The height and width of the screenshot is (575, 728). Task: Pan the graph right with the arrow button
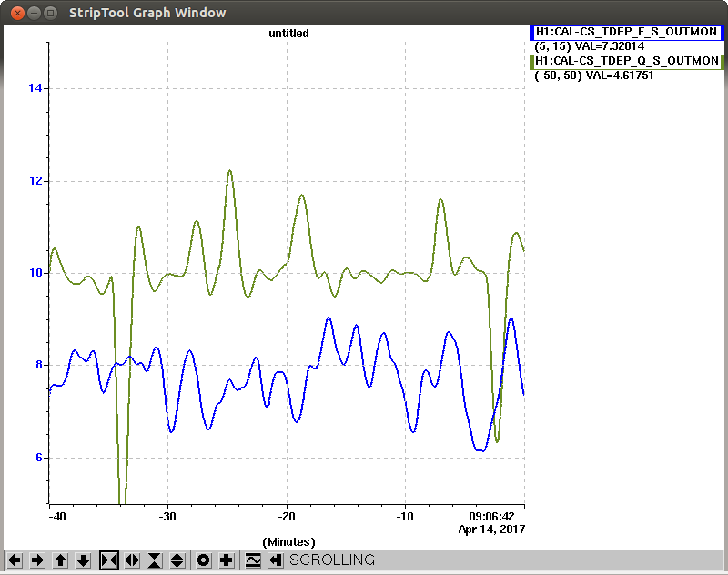[x=37, y=560]
